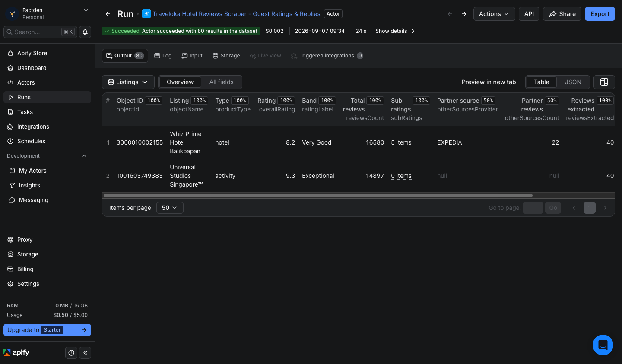622x364 pixels.
Task: Open the table layout columns icon
Action: pos(604,82)
